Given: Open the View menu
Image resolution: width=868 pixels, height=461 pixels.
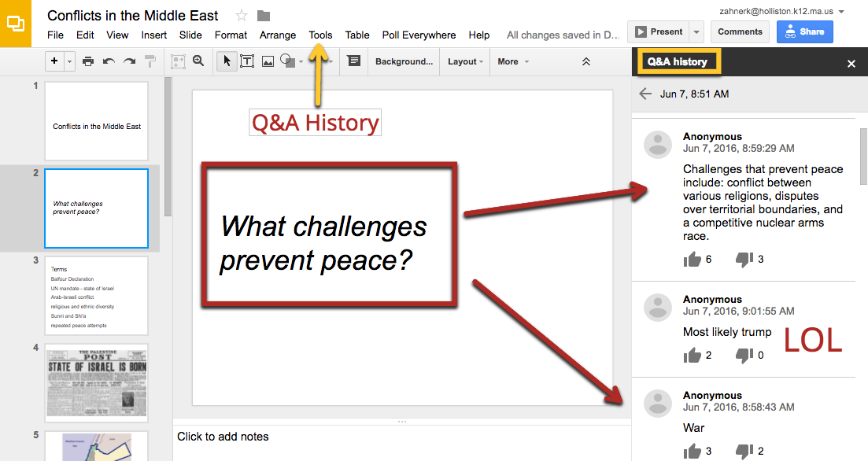Looking at the screenshot, I should (x=117, y=35).
